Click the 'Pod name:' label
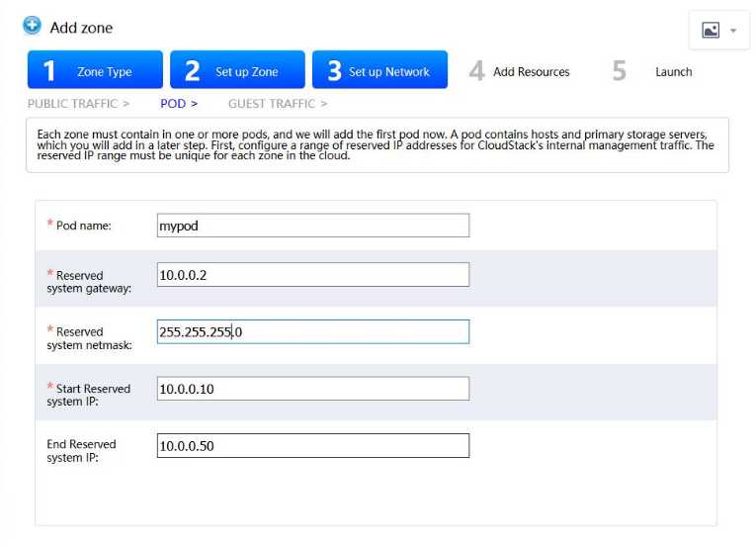The width and height of the screenshot is (756, 546). click(83, 226)
